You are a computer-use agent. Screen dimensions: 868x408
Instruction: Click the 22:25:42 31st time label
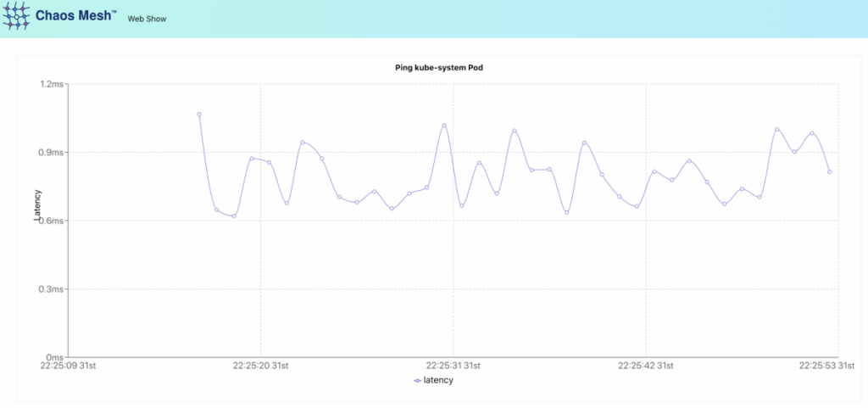(x=646, y=366)
